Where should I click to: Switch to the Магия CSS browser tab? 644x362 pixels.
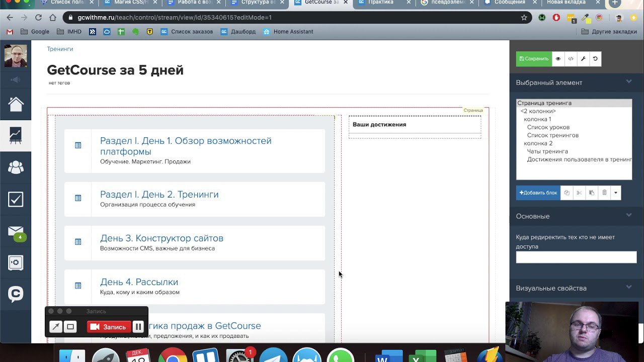point(131,3)
